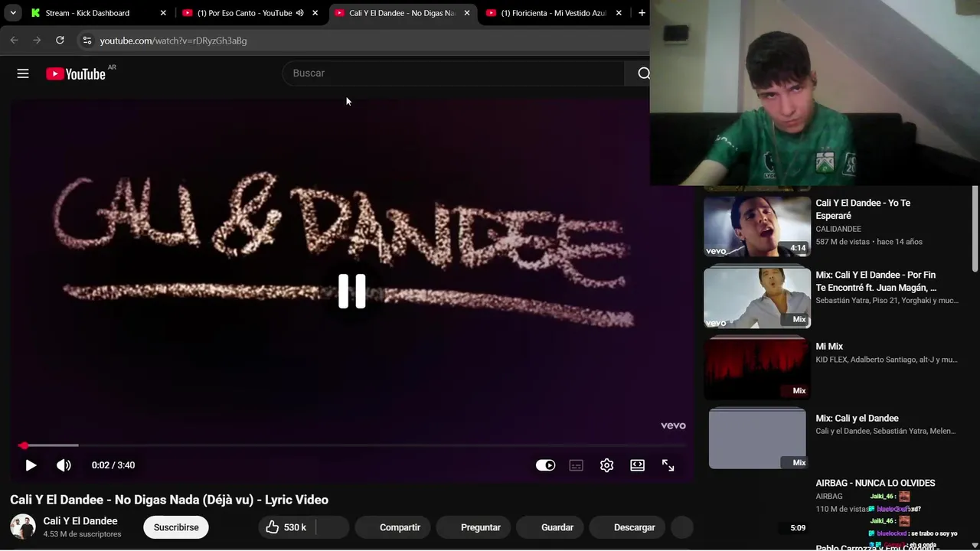Viewport: 980px width, 551px height.
Task: Click 4.53 M de suscriptores text
Action: [83, 534]
